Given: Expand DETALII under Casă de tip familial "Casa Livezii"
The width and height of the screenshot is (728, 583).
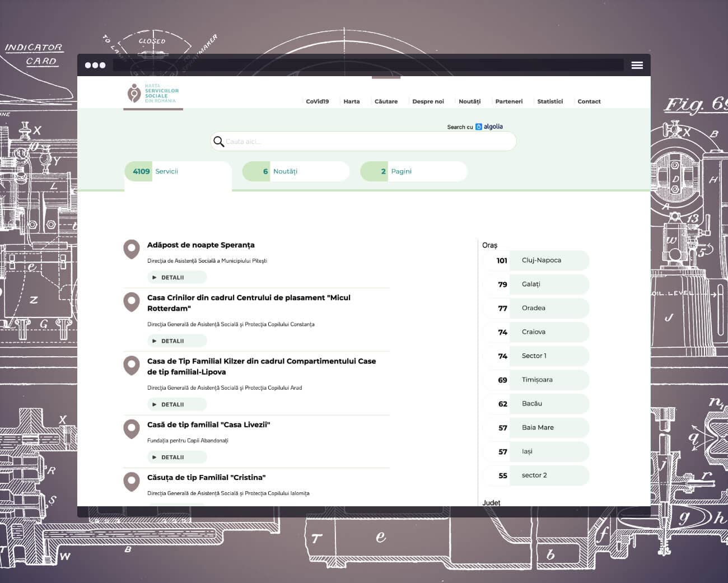Looking at the screenshot, I should [177, 458].
